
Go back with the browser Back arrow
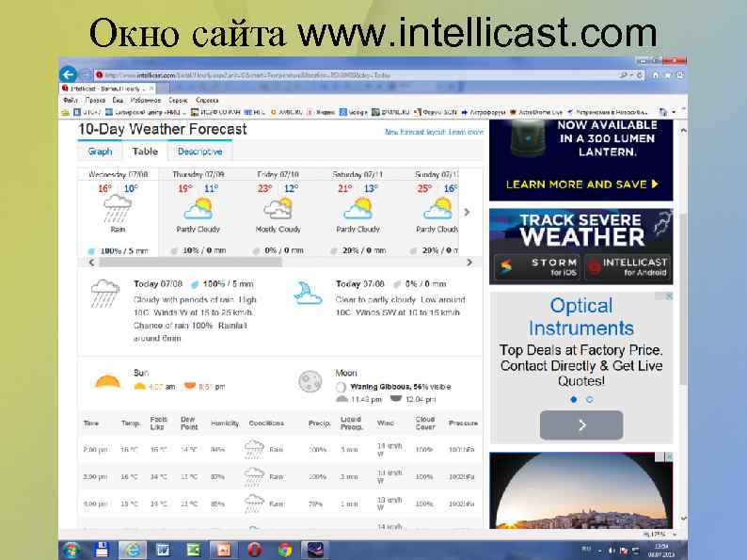68,74
